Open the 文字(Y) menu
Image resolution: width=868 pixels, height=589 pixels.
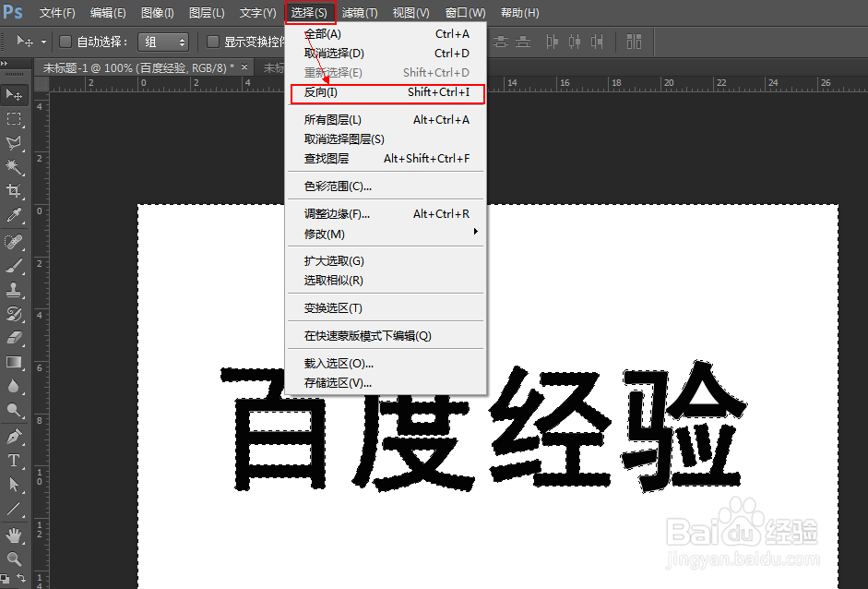(257, 12)
